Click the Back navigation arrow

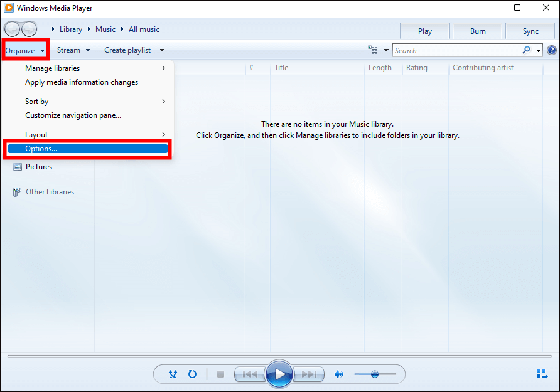point(12,29)
